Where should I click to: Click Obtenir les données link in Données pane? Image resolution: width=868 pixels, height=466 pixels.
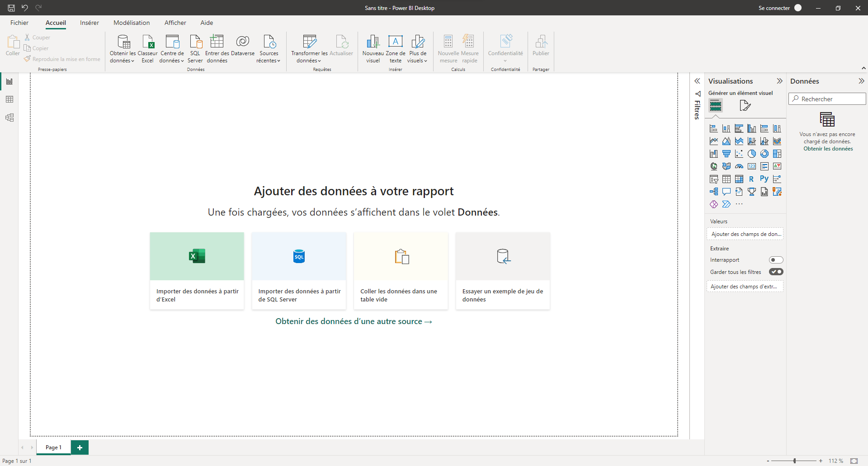pyautogui.click(x=828, y=149)
